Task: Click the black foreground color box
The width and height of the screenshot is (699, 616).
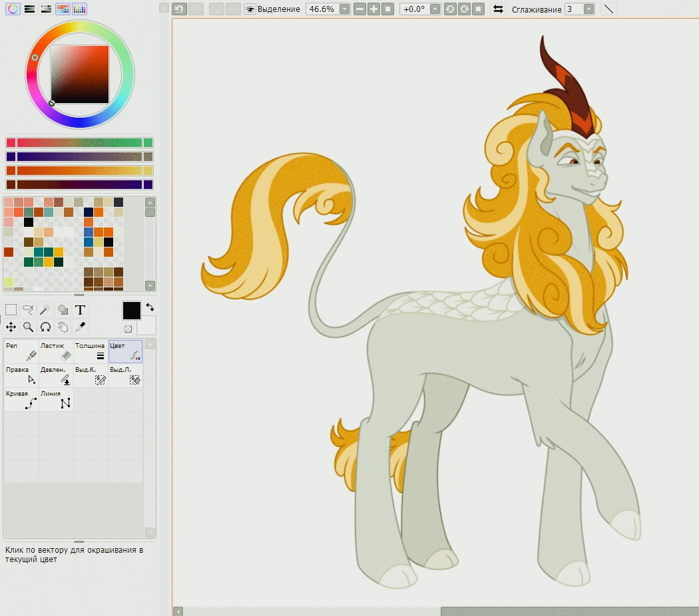Action: [132, 311]
